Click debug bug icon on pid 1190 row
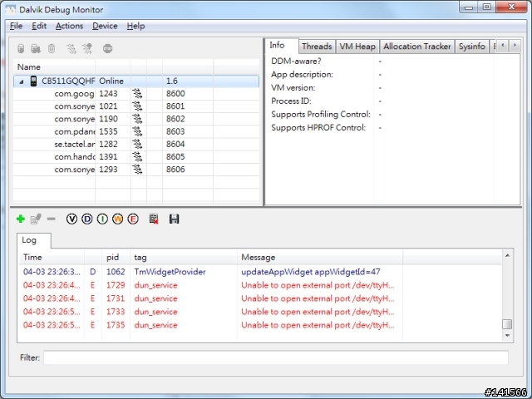The width and height of the screenshot is (532, 399). (x=137, y=119)
